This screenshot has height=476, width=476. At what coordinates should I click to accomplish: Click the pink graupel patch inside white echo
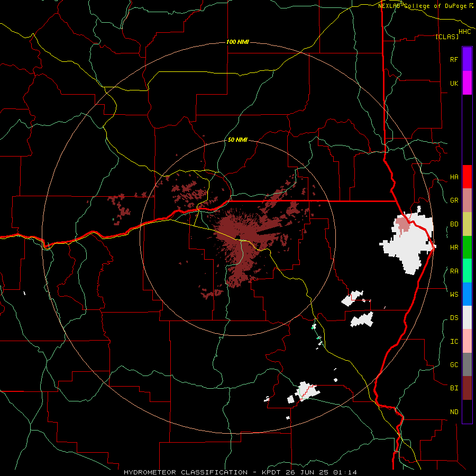pos(403,224)
